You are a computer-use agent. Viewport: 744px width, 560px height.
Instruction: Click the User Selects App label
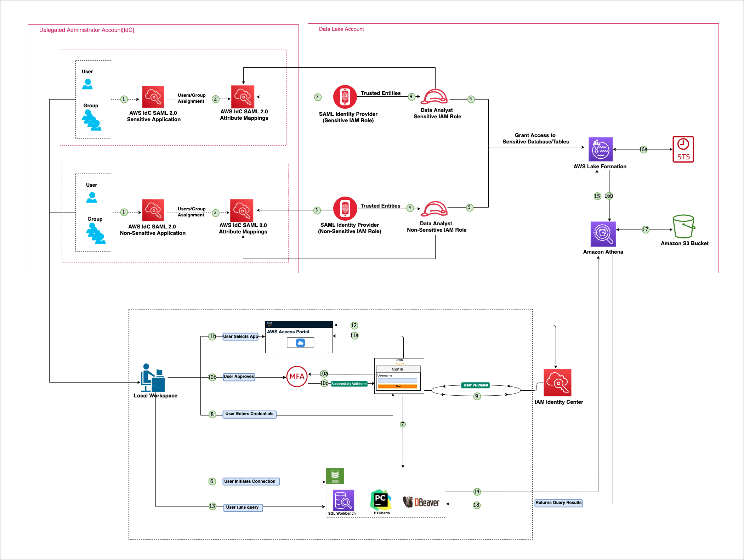point(240,336)
